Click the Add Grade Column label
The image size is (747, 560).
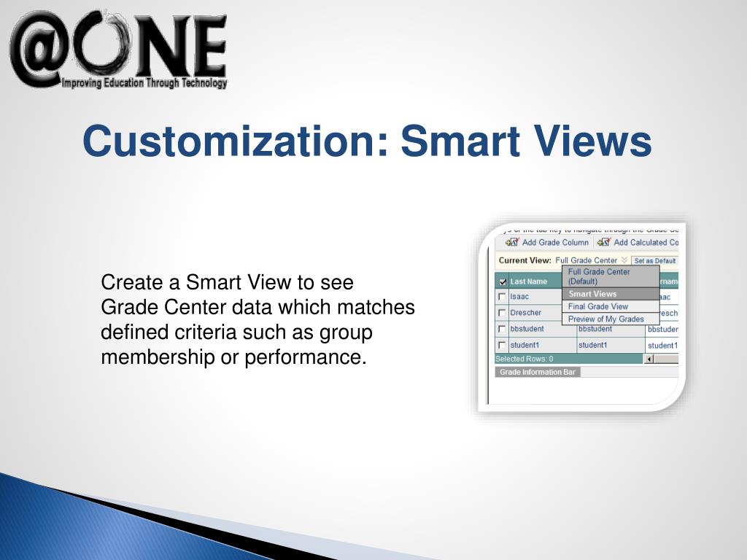tap(555, 242)
